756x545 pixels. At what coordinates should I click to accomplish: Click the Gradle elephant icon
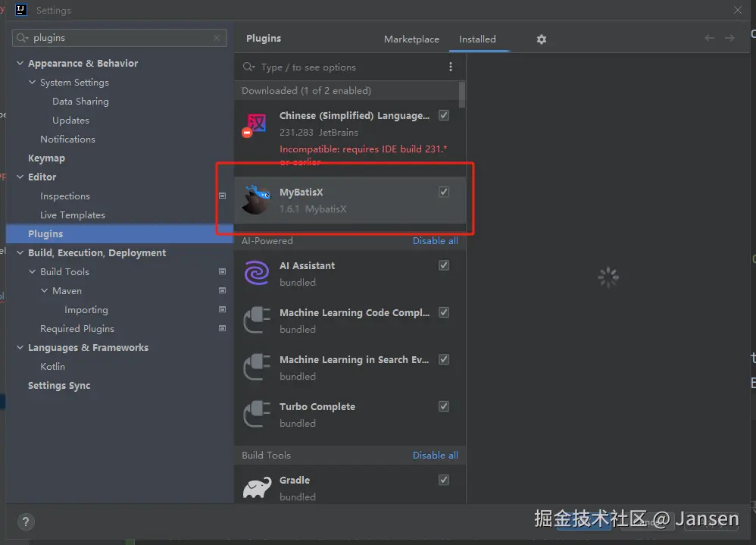click(257, 487)
